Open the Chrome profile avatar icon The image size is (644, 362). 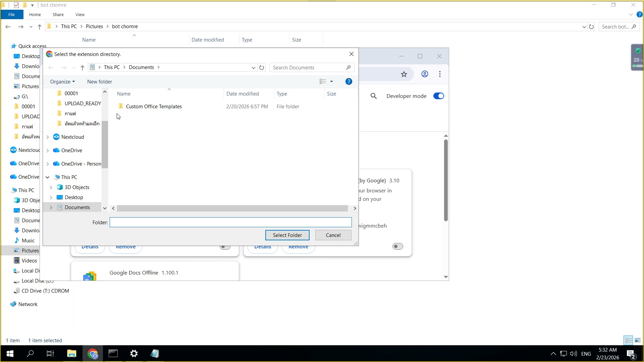(x=425, y=74)
